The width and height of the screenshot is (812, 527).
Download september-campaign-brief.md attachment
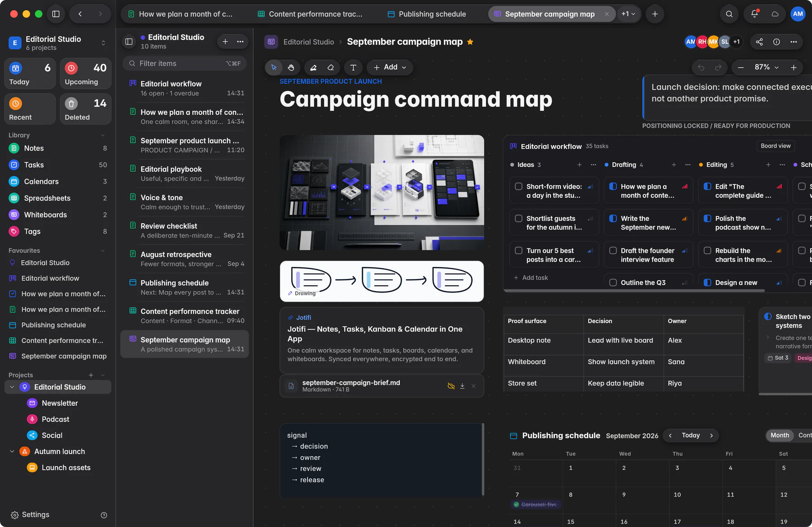coord(462,386)
